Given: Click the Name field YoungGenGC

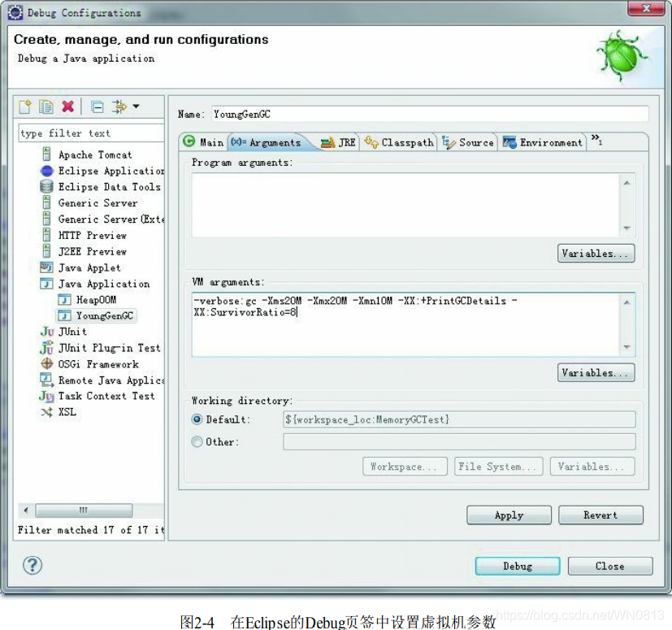Looking at the screenshot, I should (430, 114).
